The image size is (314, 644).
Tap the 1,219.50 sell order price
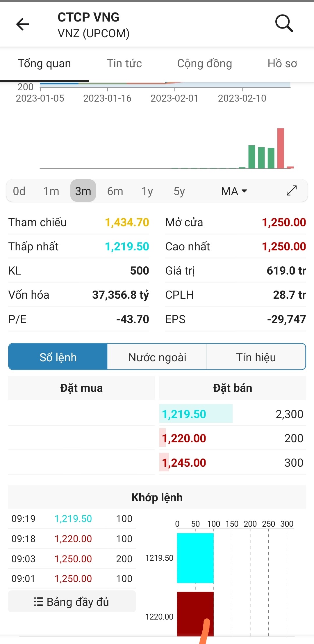pyautogui.click(x=184, y=414)
